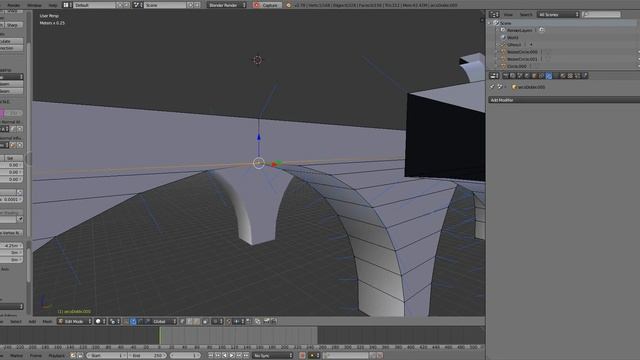
Task: Click the Capture record button
Action: click(x=266, y=5)
